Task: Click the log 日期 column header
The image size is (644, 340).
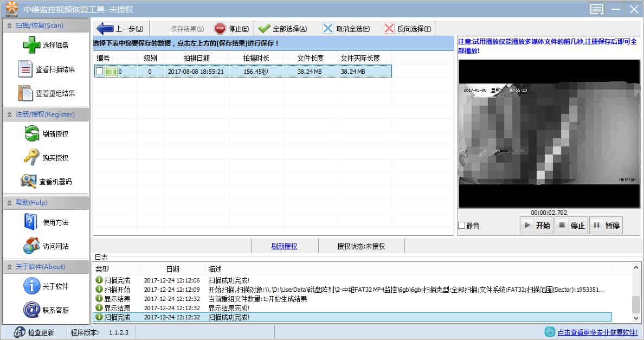Action: pyautogui.click(x=172, y=269)
